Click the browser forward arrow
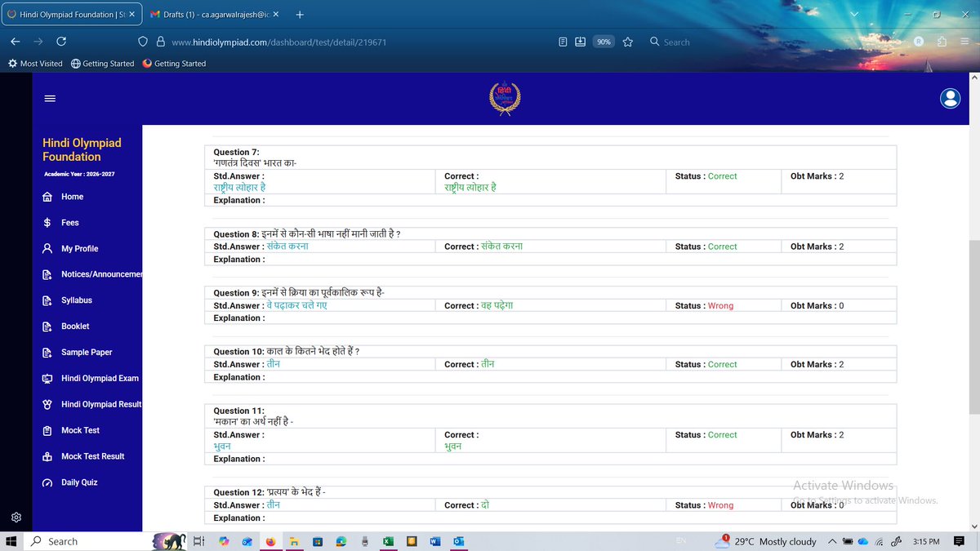The width and height of the screenshot is (980, 551). (38, 42)
